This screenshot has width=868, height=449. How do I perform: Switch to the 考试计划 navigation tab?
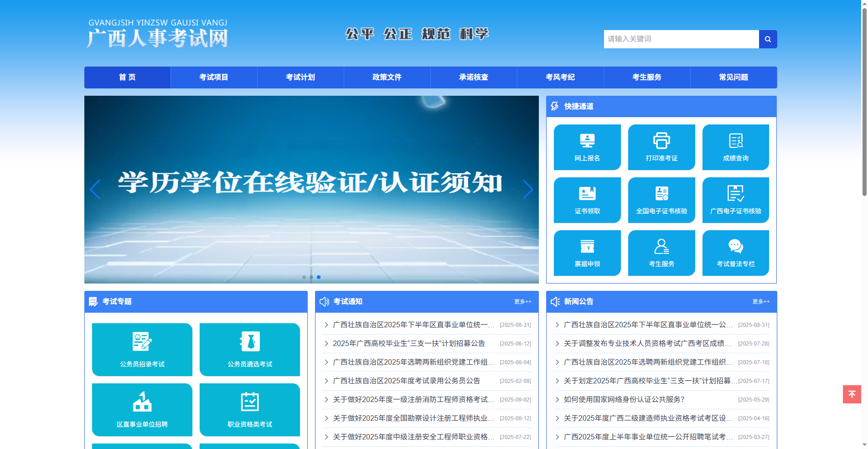point(300,77)
